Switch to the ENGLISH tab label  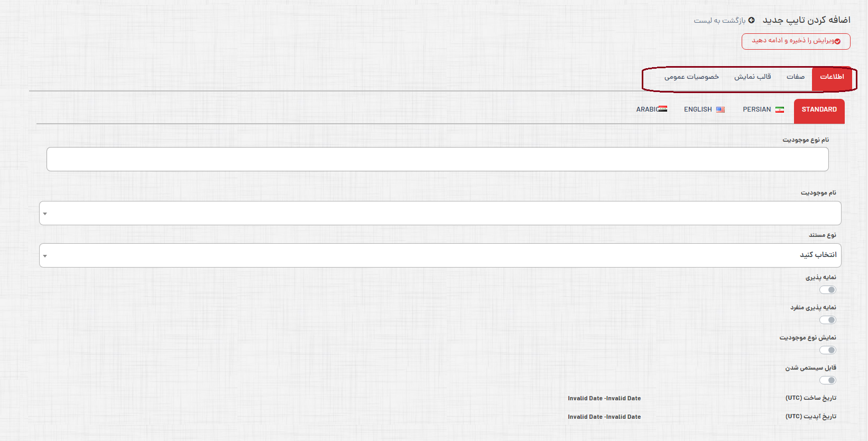698,109
